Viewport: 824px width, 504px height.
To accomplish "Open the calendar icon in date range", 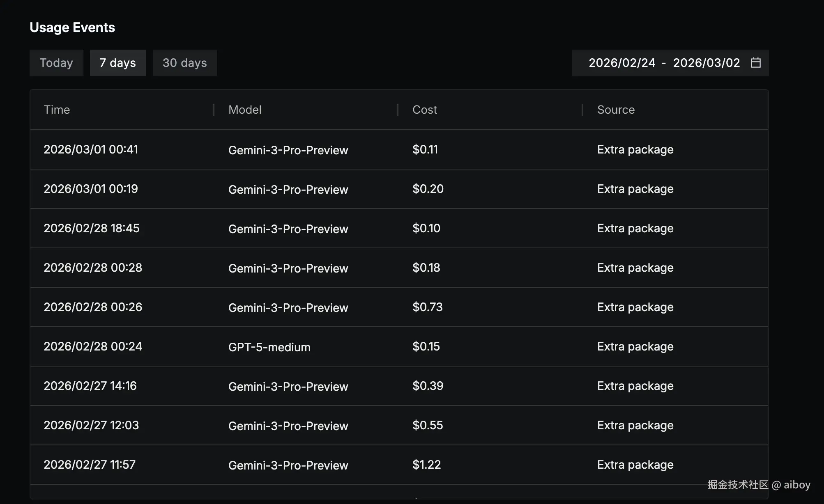I will [755, 63].
